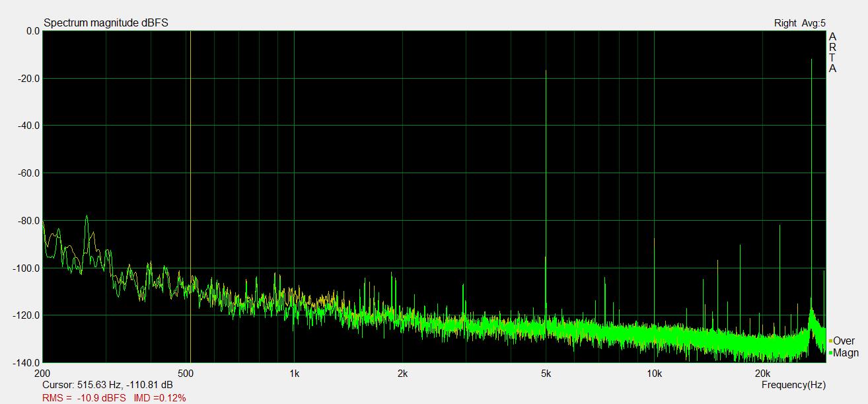
Task: Click the vertical ARTA logo text
Action: (x=832, y=52)
